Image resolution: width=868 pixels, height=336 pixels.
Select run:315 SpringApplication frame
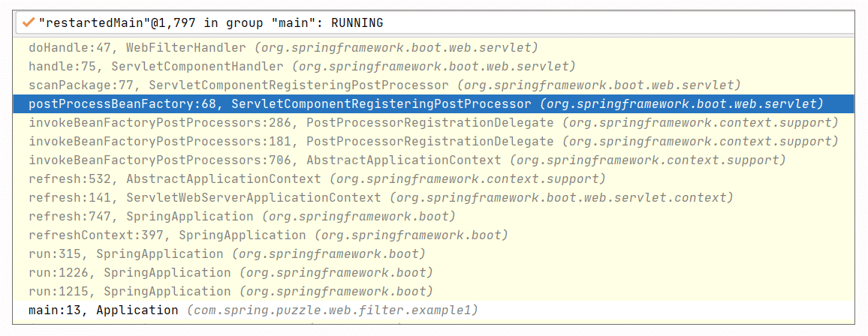pos(436,254)
